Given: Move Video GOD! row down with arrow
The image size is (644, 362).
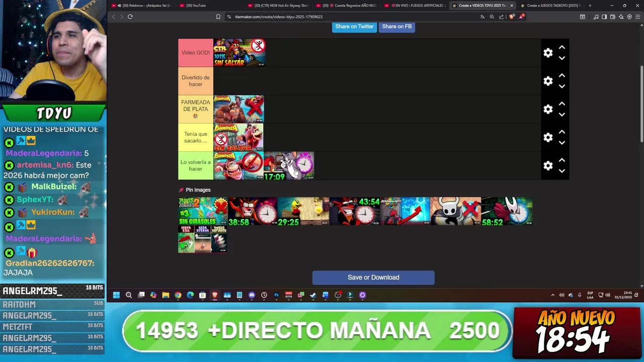Looking at the screenshot, I should pyautogui.click(x=562, y=58).
